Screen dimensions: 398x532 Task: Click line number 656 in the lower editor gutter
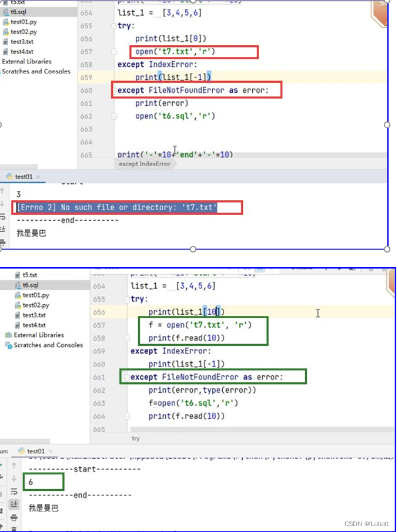[99, 312]
